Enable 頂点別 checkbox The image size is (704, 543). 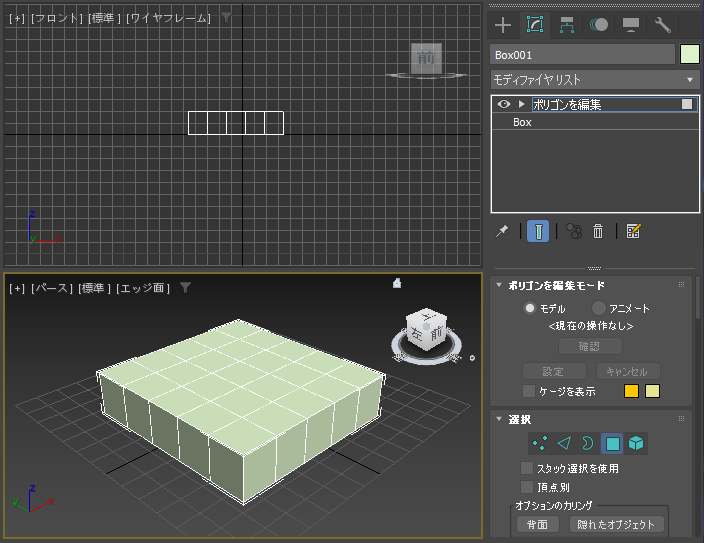(527, 487)
